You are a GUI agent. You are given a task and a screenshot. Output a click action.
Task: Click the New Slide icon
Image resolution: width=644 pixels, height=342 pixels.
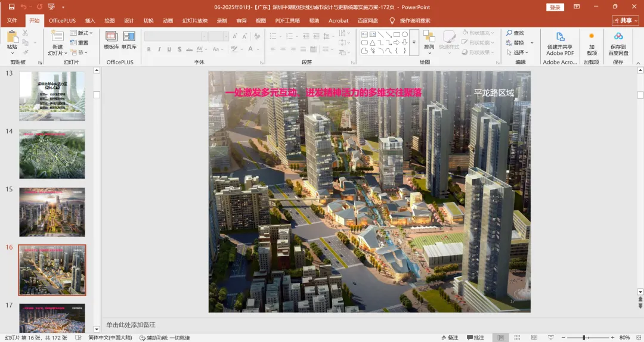(x=57, y=36)
